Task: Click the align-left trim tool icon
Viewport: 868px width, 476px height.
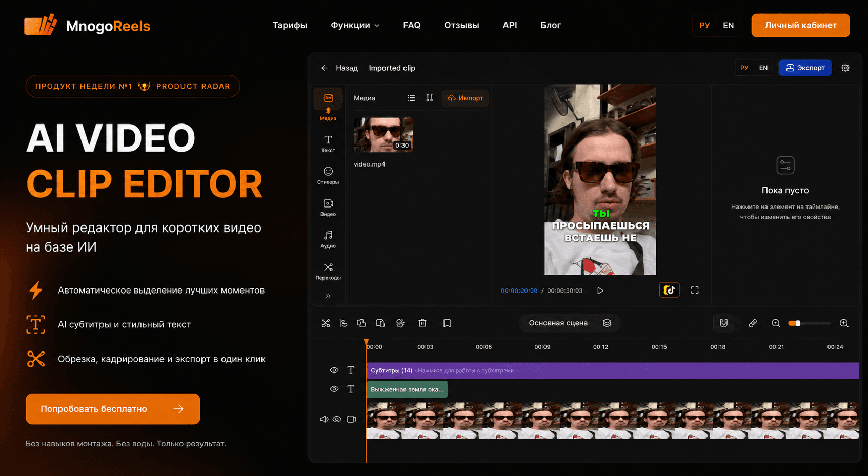Action: click(344, 323)
